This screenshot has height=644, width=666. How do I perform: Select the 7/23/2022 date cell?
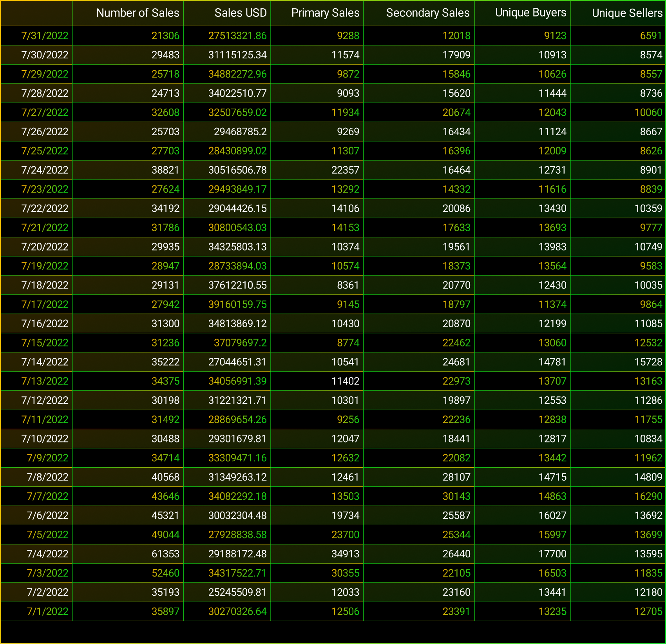[36, 189]
